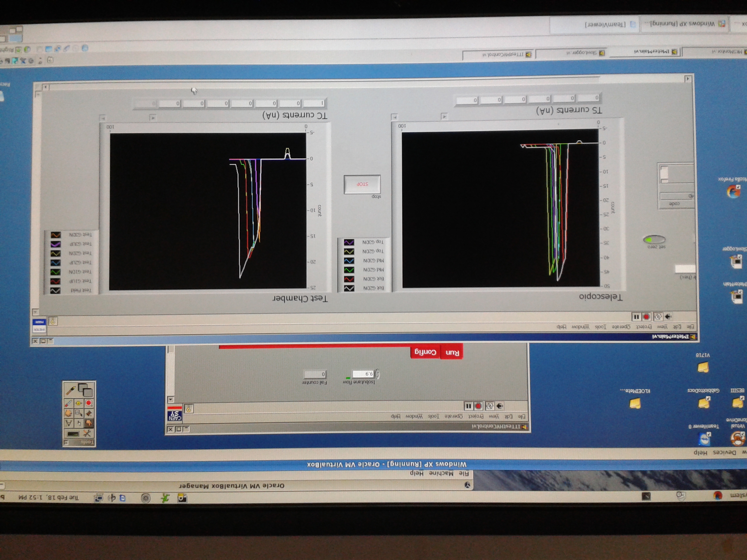Click ITTestHVControl.vi panel scrollbar down arrow

tap(171, 399)
